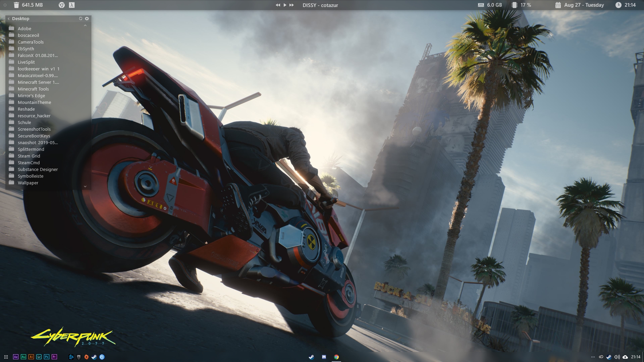644x362 pixels.
Task: Go to previous track in media controls
Action: 278,5
